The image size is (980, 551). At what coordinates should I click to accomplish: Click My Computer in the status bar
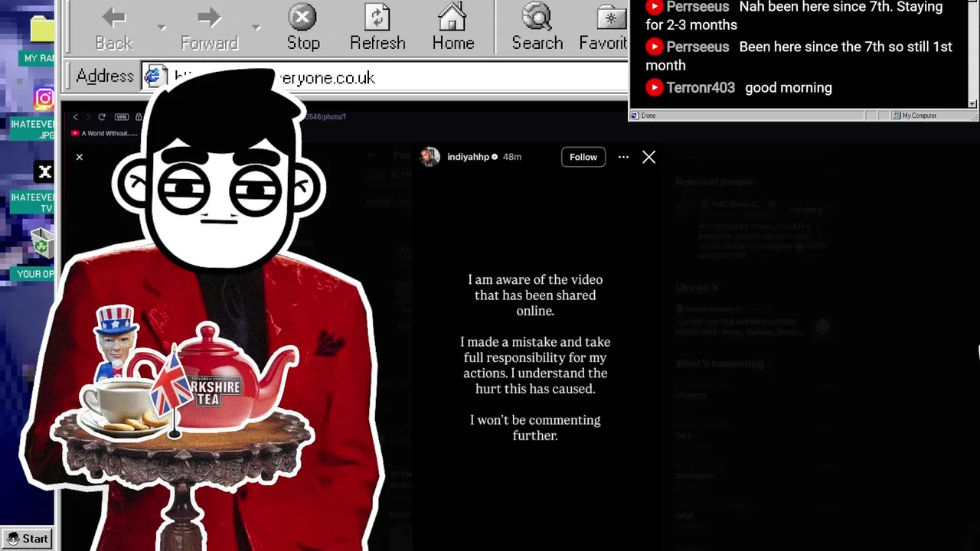point(915,116)
